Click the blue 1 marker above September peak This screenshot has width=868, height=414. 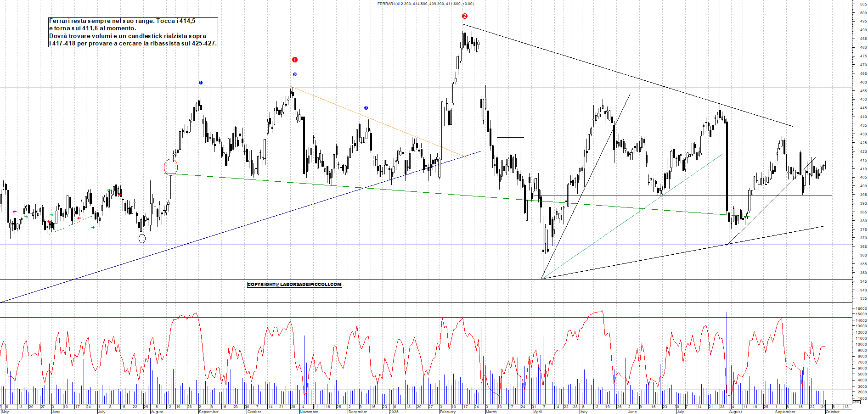click(x=201, y=83)
